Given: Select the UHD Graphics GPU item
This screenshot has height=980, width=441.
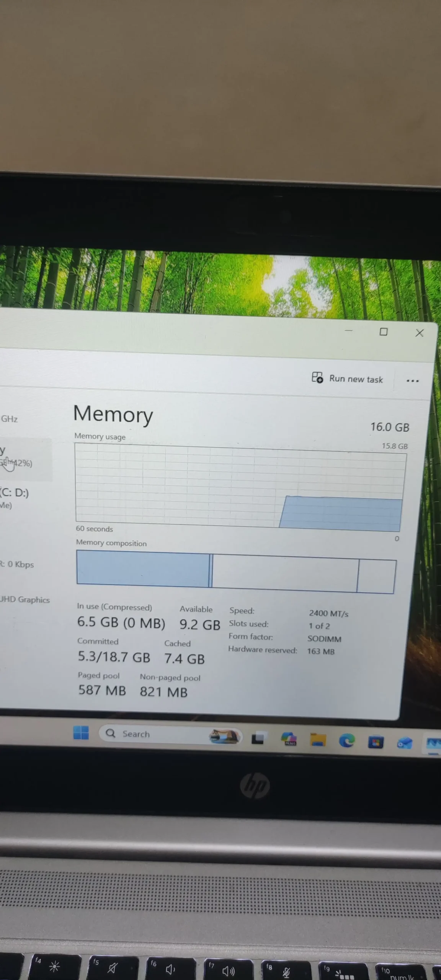Looking at the screenshot, I should coord(25,599).
